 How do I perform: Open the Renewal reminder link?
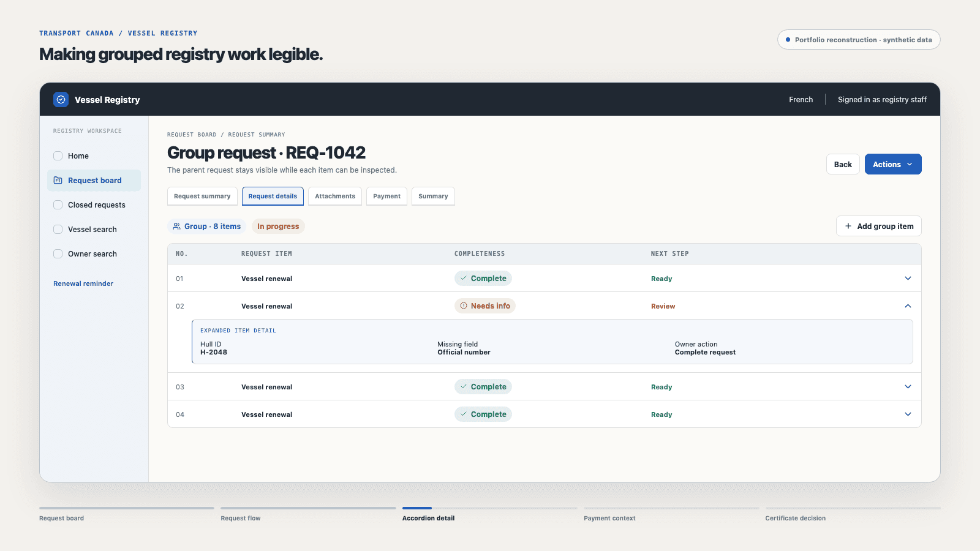click(x=83, y=283)
